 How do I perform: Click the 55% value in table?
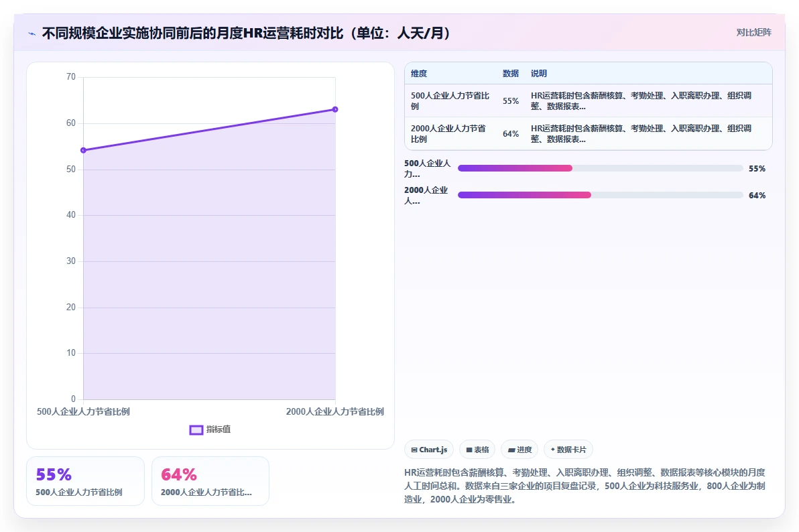[x=511, y=101]
